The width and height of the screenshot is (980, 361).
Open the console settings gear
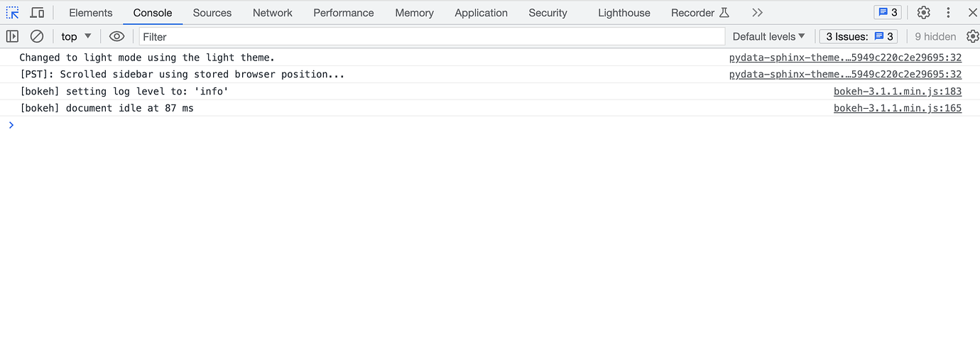click(972, 36)
